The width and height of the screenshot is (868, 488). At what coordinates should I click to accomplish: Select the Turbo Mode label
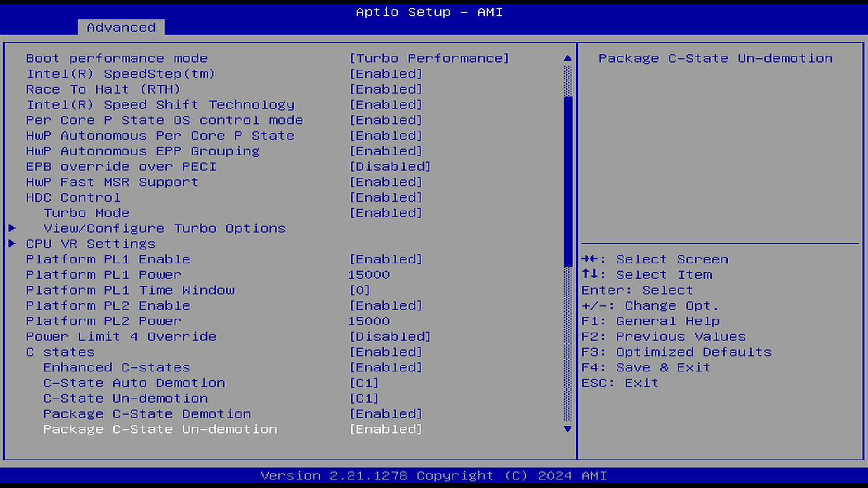pos(86,213)
